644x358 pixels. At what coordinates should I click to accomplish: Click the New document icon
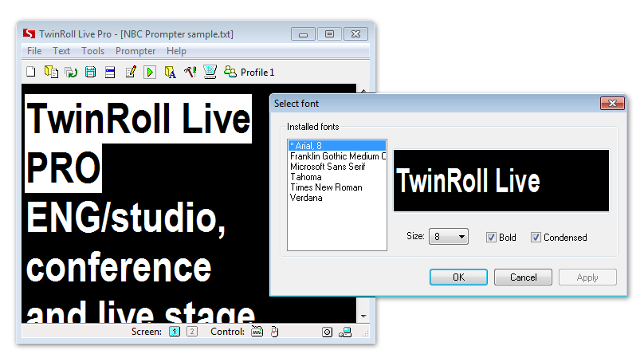31,73
